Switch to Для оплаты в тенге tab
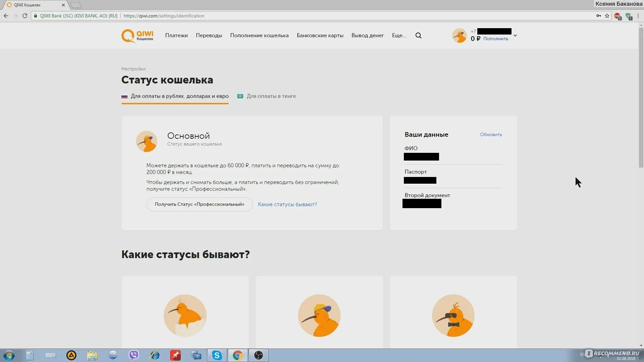The height and width of the screenshot is (362, 644). coord(271,96)
